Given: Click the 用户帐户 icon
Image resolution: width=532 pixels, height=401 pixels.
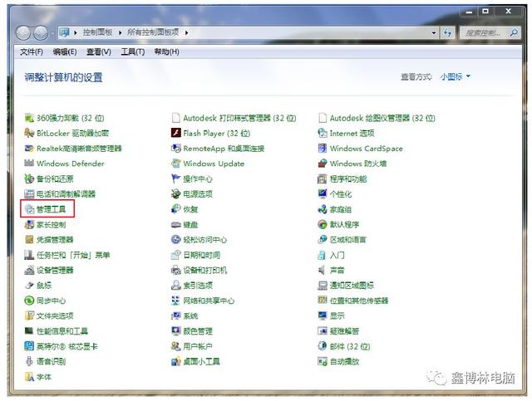Looking at the screenshot, I should point(175,346).
